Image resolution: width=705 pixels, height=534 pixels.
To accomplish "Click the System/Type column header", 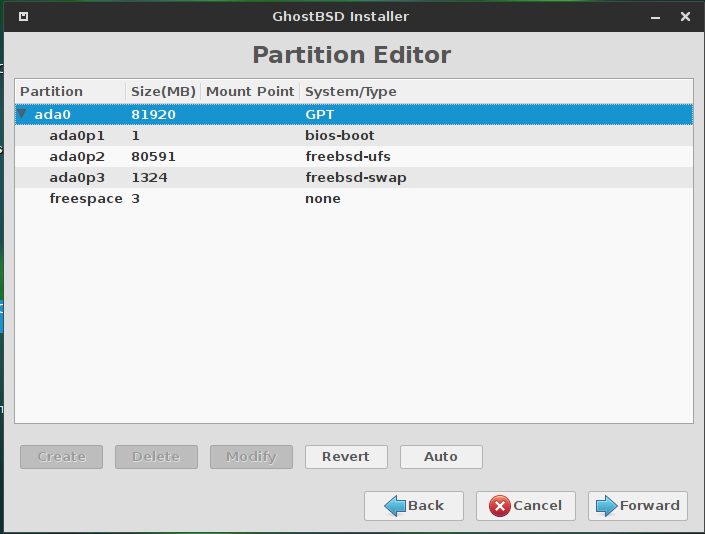I will 496,92.
